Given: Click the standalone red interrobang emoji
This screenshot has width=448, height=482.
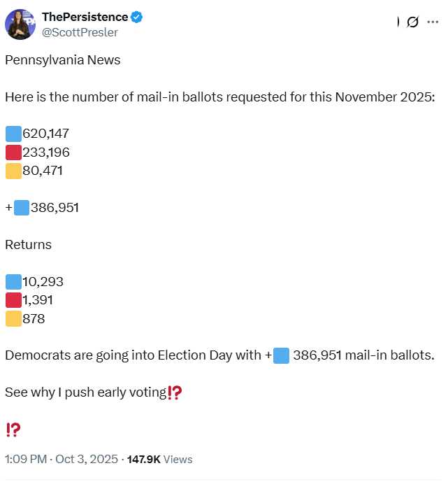Looking at the screenshot, I should coord(13,430).
